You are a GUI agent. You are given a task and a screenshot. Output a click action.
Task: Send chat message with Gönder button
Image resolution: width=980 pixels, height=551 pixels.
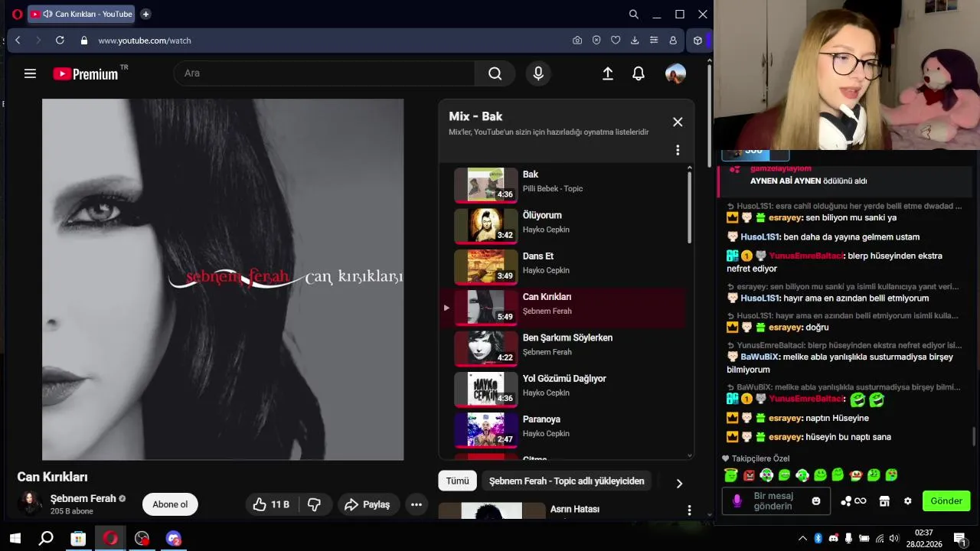pyautogui.click(x=946, y=501)
